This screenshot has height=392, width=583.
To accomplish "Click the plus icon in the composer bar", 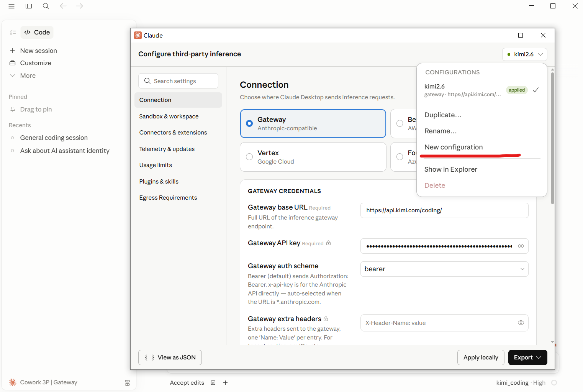I will [226, 382].
